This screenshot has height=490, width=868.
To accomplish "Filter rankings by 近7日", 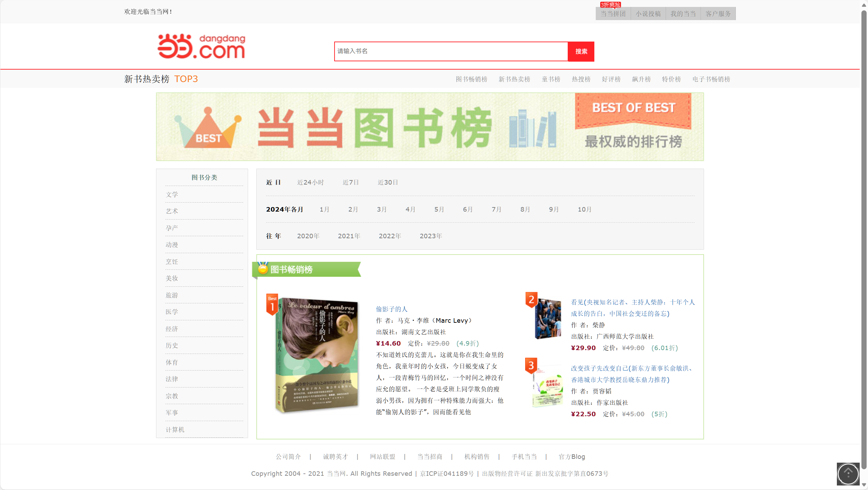I will (x=350, y=182).
